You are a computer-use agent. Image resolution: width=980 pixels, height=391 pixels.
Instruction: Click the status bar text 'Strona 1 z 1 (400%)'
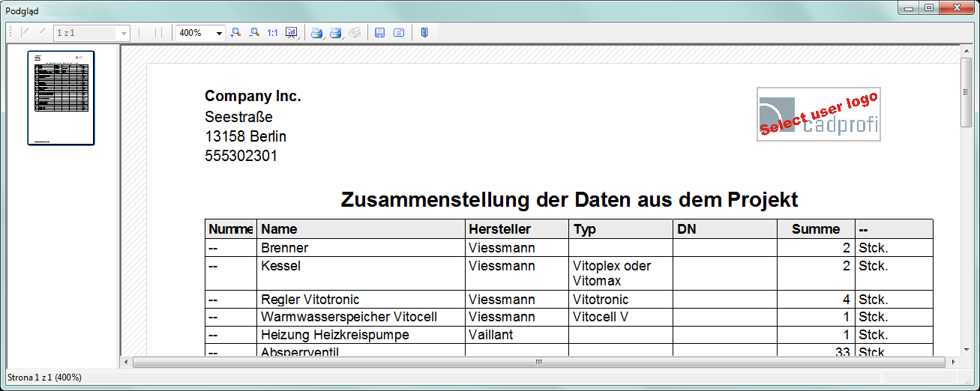pos(44,377)
